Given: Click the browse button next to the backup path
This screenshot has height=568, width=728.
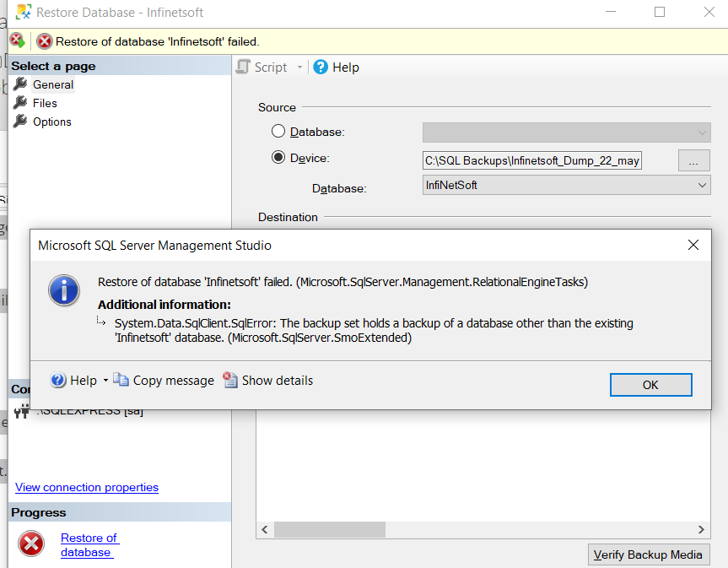Looking at the screenshot, I should click(x=693, y=160).
